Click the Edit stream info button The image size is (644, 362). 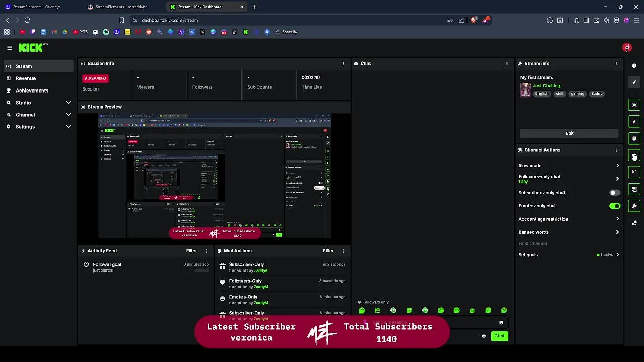569,133
